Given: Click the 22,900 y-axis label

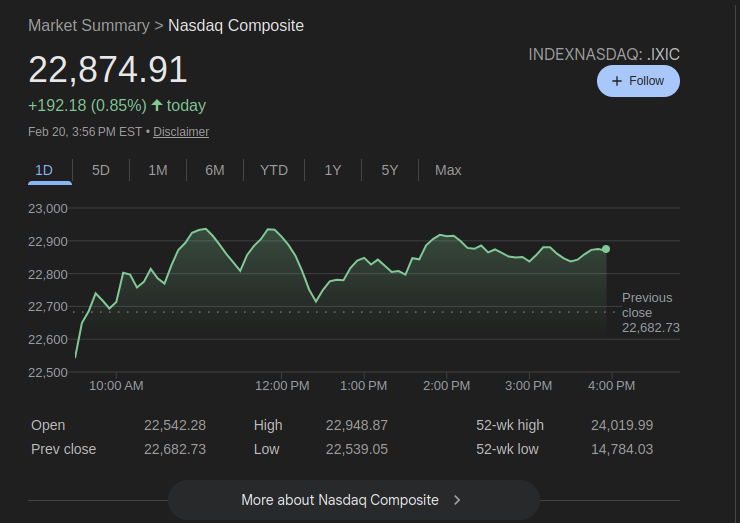Looking at the screenshot, I should 48,242.
